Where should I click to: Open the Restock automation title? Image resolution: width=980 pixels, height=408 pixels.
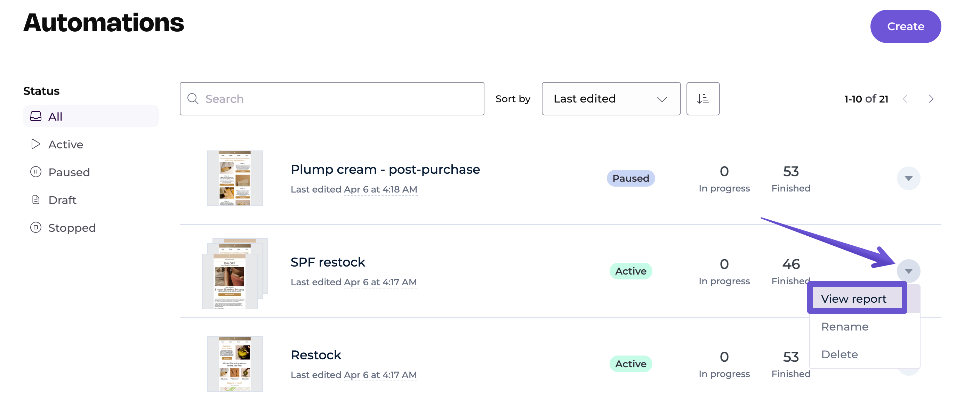(x=315, y=355)
